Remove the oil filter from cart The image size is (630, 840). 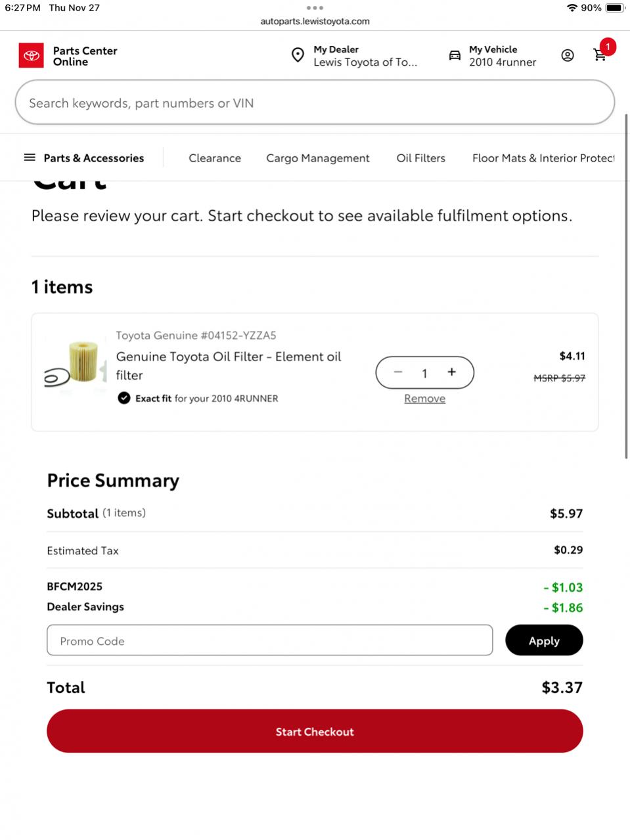click(x=425, y=399)
